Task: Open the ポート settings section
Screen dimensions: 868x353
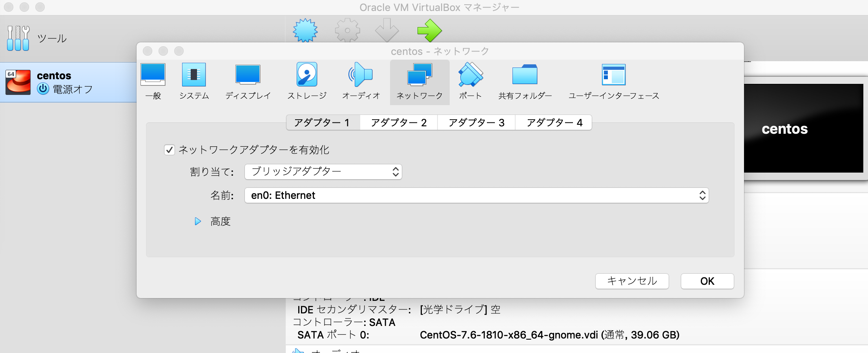Action: tap(470, 82)
